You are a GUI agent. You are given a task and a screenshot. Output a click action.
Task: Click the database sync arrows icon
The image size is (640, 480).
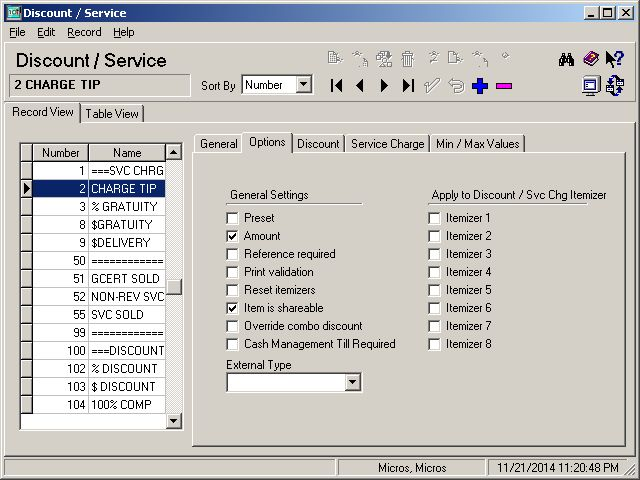615,85
